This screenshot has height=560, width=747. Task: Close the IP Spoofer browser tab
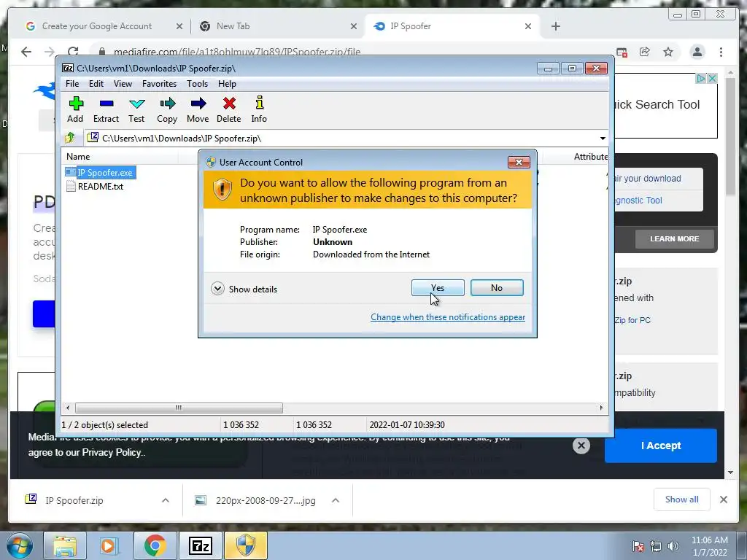[528, 26]
